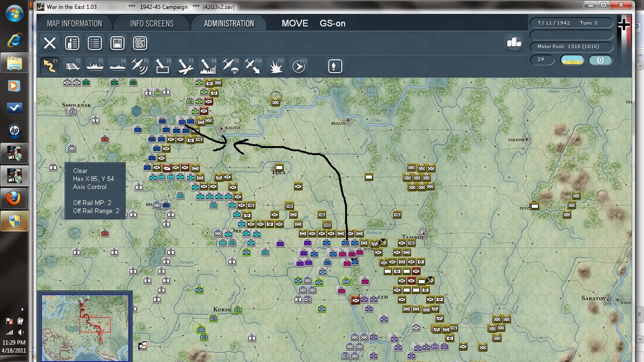Select the F6 bomb unit mode
Image resolution: width=644 pixels, height=362 pixels.
(163, 66)
